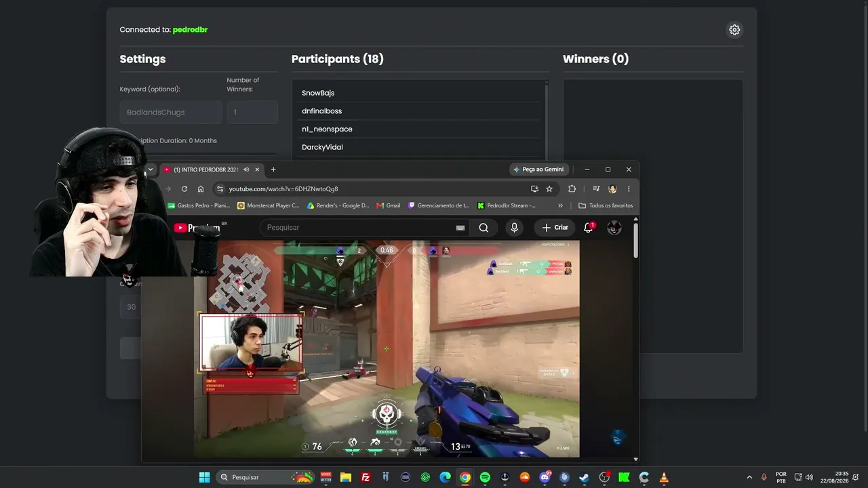Bookmark this page with the star icon
This screenshot has height=488, width=868.
549,189
